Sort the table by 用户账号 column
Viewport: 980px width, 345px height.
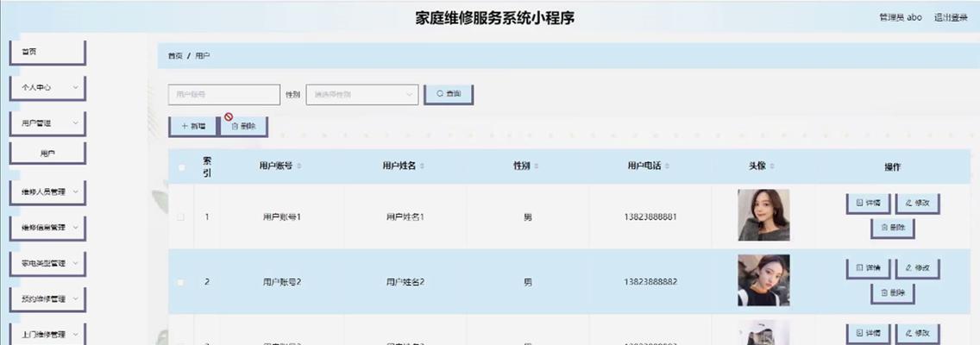coord(298,166)
